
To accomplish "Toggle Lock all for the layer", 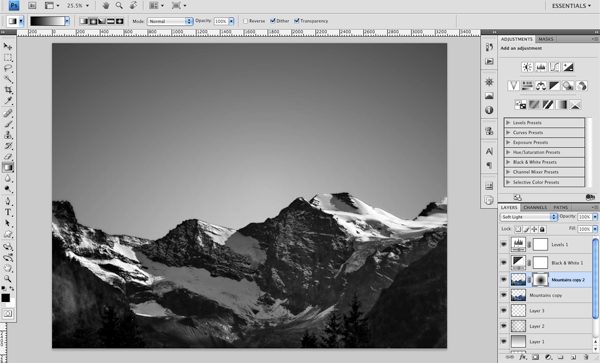I will [x=542, y=229].
